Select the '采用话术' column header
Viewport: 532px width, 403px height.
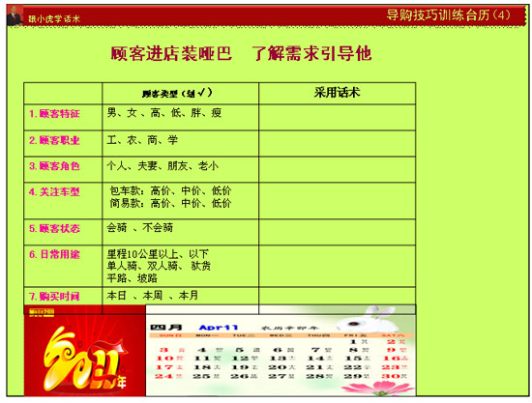coord(337,93)
